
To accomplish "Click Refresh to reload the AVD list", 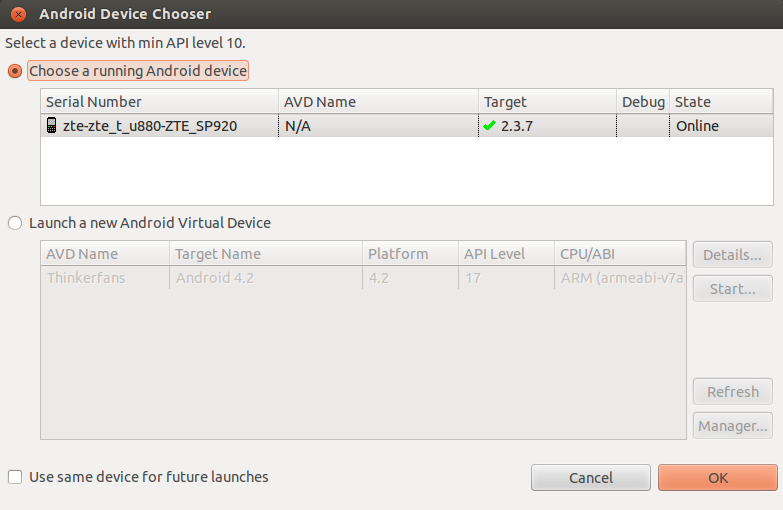I will [733, 392].
